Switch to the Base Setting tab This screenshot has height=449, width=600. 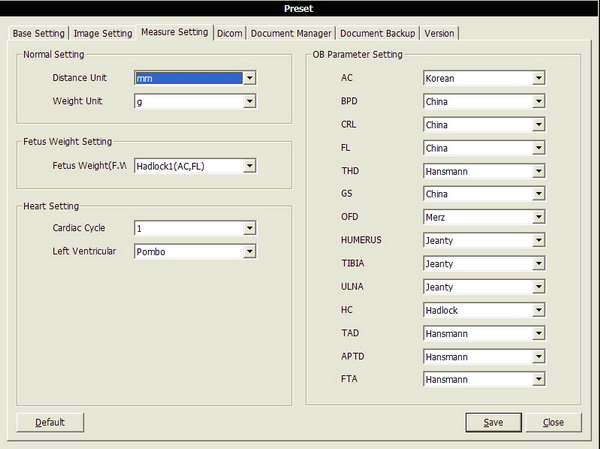(x=38, y=33)
